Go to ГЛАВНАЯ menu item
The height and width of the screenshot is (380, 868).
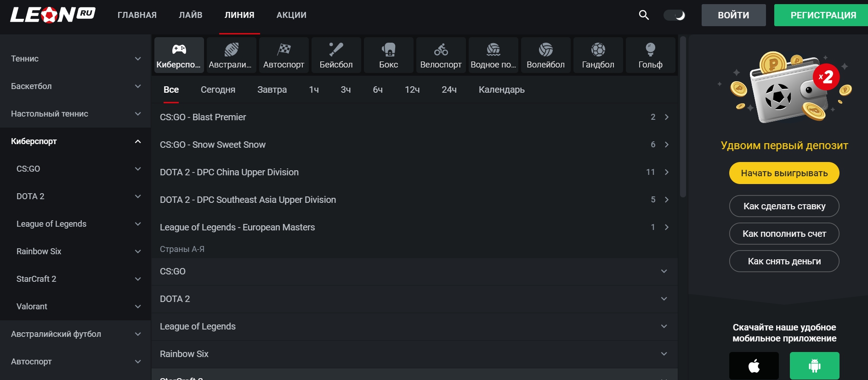pyautogui.click(x=137, y=15)
